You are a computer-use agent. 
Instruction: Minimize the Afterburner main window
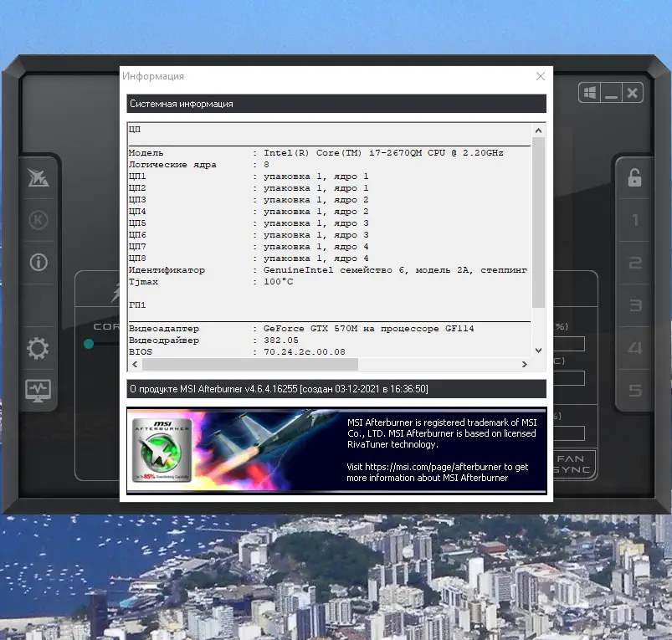(611, 93)
